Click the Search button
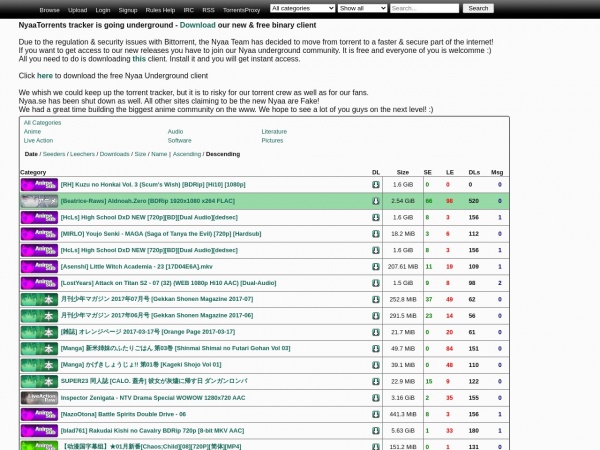 click(x=478, y=8)
